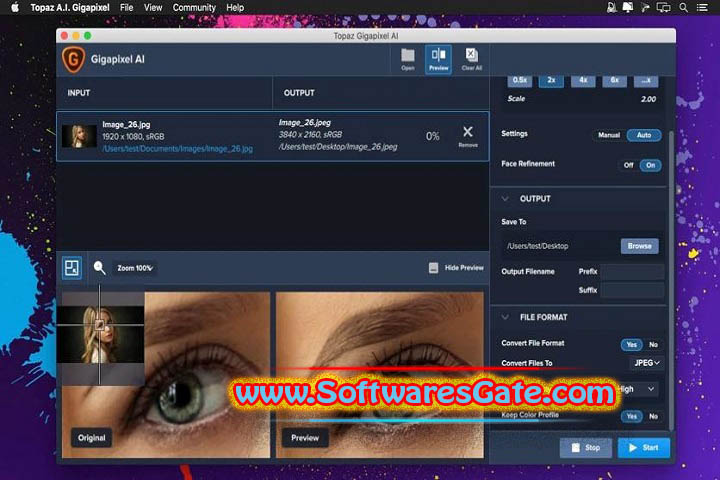This screenshot has height=480, width=720.
Task: Click the Browse button
Action: pyautogui.click(x=639, y=246)
